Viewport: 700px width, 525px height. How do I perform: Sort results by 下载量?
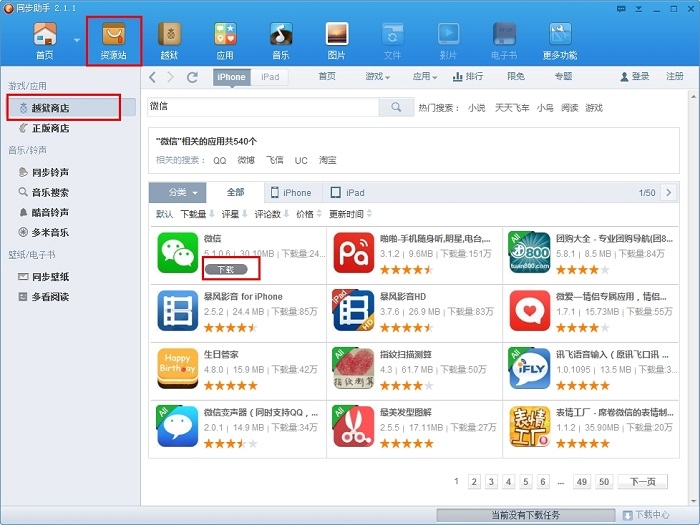point(197,214)
